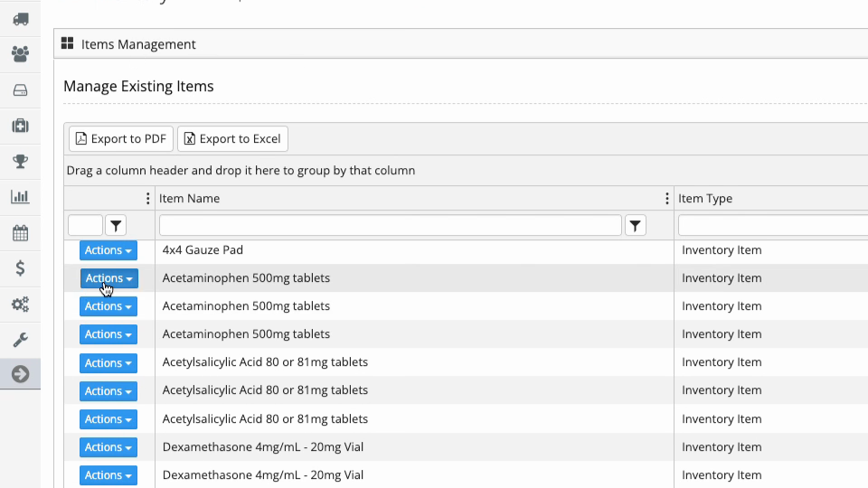Open the truck icon in sidebar
This screenshot has width=868, height=488.
(x=21, y=19)
